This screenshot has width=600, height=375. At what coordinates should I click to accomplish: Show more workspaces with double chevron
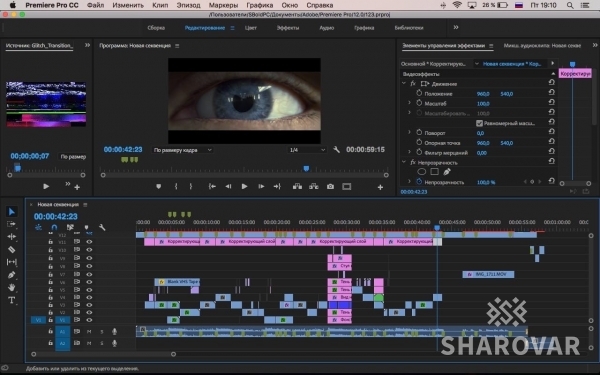point(456,28)
